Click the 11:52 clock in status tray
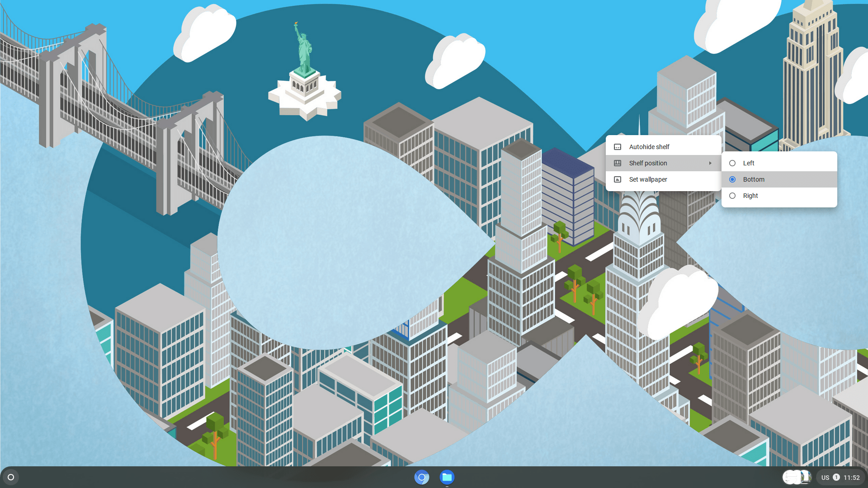 tap(852, 478)
